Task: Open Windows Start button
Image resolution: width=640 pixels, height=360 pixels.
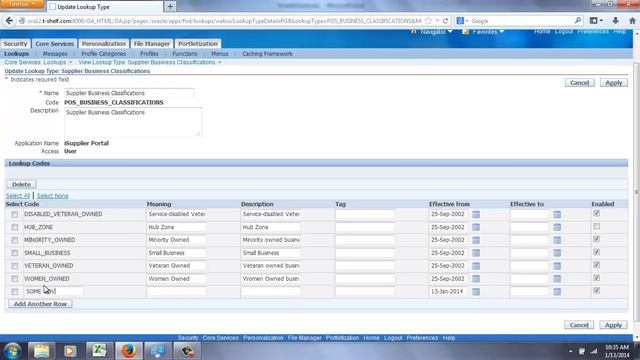Action: [12, 351]
